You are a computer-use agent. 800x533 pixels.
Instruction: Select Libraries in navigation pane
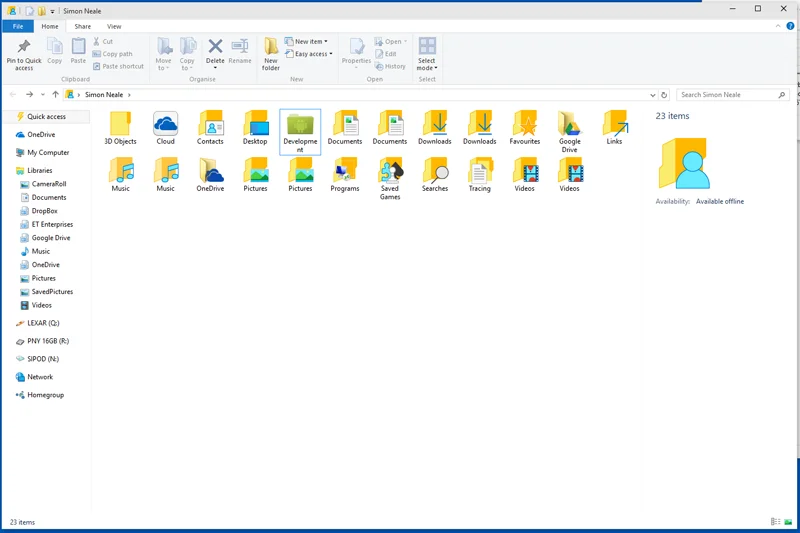(x=40, y=170)
